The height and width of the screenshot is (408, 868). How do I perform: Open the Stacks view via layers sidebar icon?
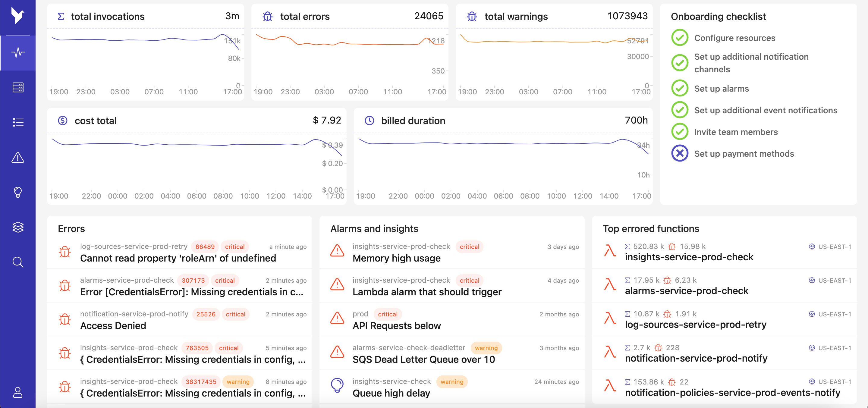click(x=17, y=227)
